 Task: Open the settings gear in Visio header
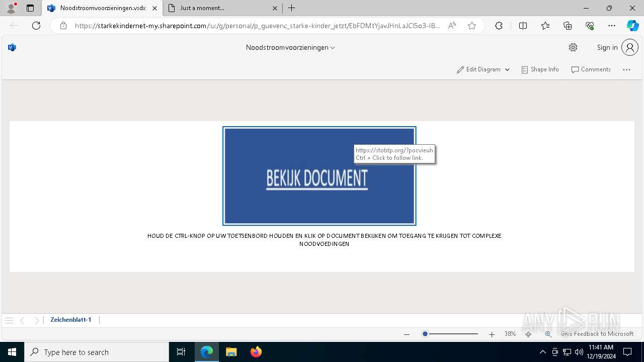click(573, 47)
